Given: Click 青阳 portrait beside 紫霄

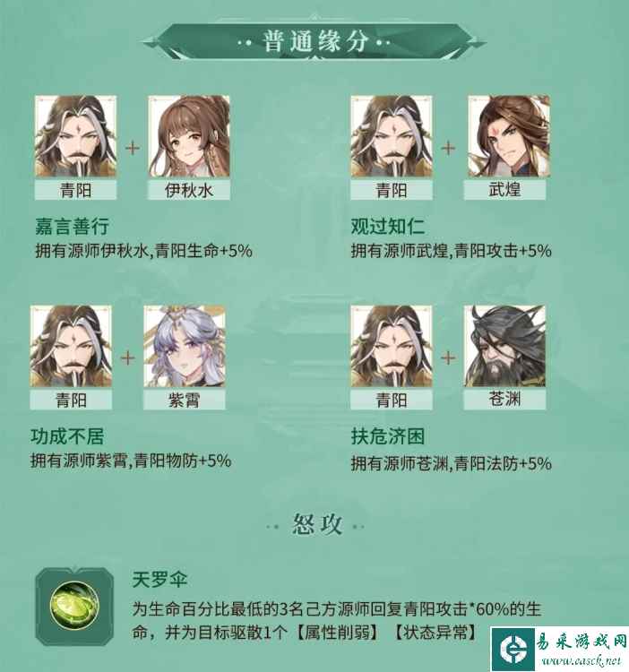Looking at the screenshot, I should 71,346.
